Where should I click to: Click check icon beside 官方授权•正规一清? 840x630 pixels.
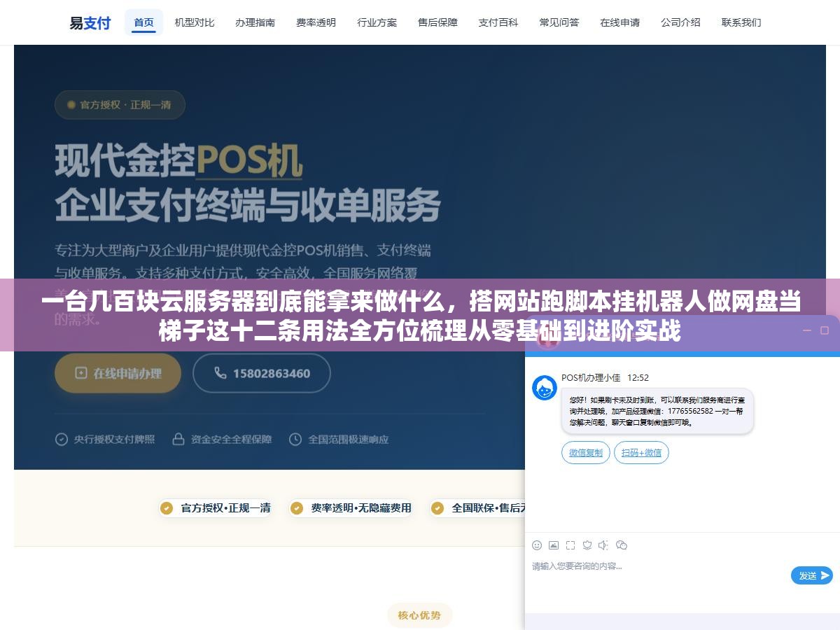tap(167, 508)
